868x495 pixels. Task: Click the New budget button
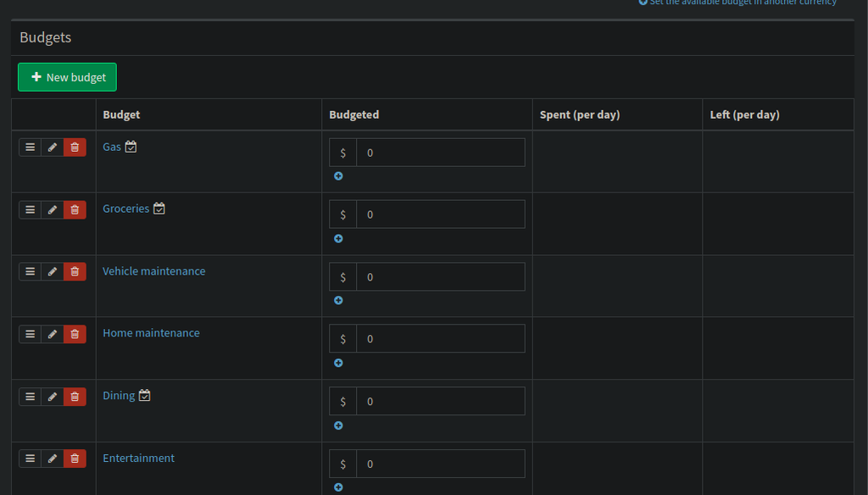point(67,77)
